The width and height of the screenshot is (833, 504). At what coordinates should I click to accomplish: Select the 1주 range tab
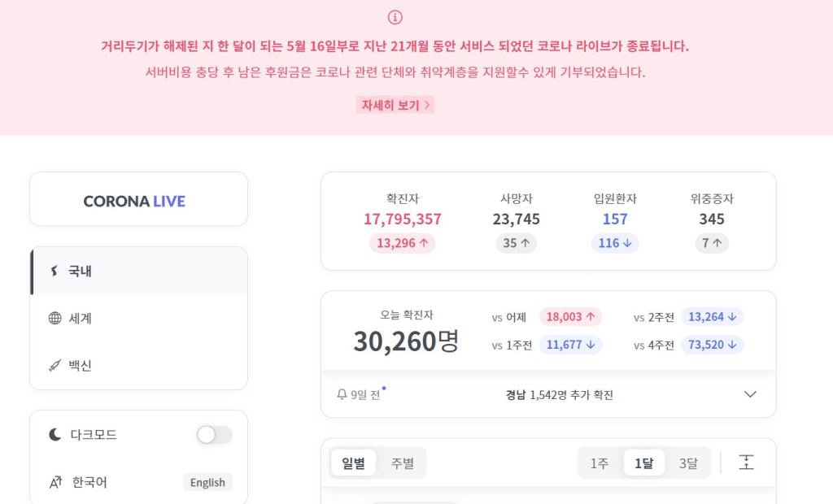tap(600, 463)
